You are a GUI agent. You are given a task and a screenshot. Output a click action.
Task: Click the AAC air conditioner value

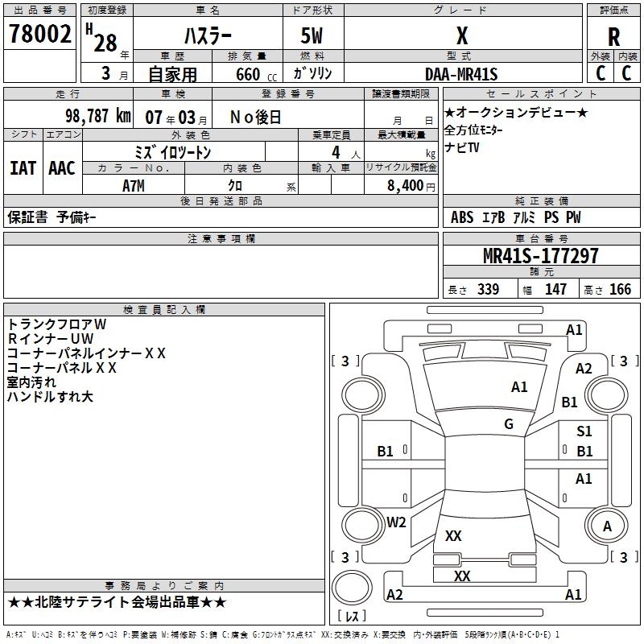(x=62, y=168)
